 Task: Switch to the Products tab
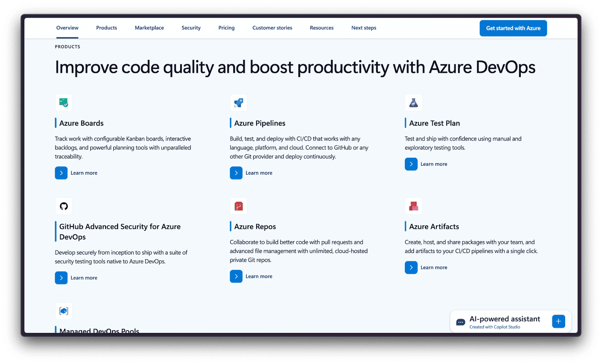click(107, 28)
